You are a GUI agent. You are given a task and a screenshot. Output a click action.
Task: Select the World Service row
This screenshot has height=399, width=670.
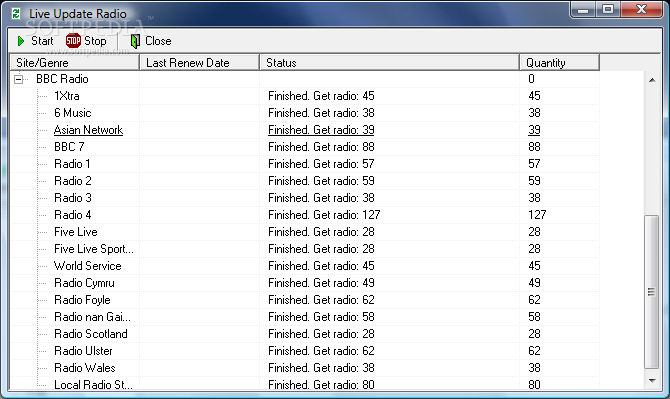pyautogui.click(x=305, y=266)
